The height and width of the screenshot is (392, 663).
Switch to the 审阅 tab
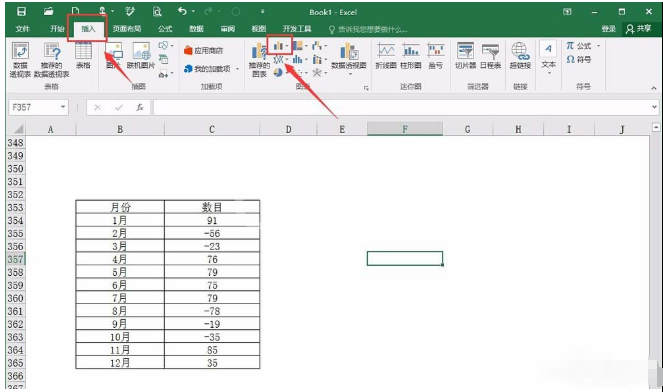pyautogui.click(x=227, y=29)
